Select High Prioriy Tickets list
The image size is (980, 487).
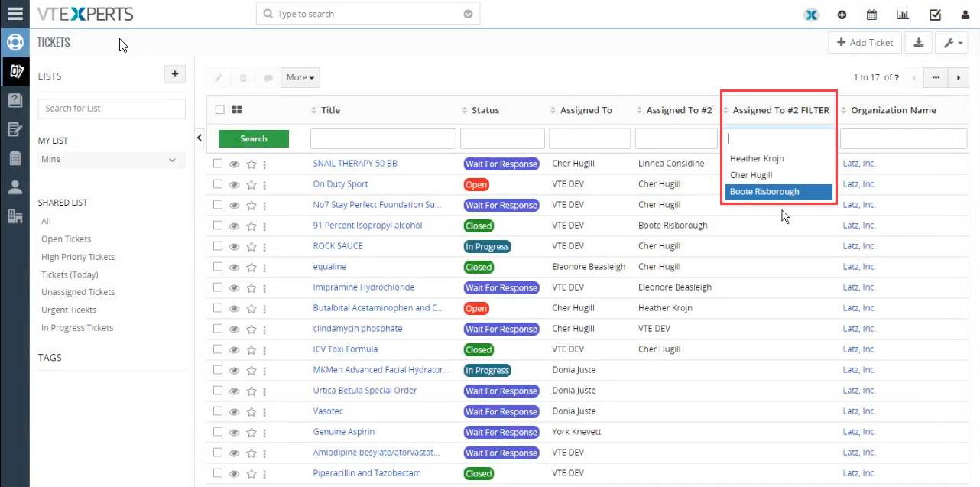(78, 257)
